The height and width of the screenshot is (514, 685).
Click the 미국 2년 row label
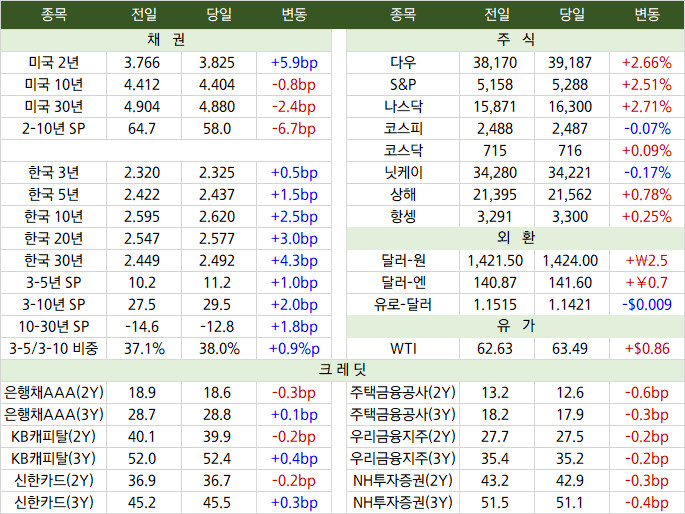point(54,63)
